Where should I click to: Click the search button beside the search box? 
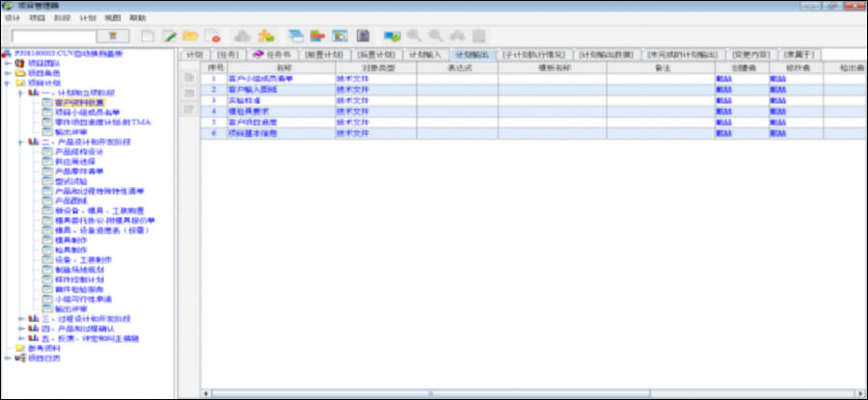(x=113, y=36)
